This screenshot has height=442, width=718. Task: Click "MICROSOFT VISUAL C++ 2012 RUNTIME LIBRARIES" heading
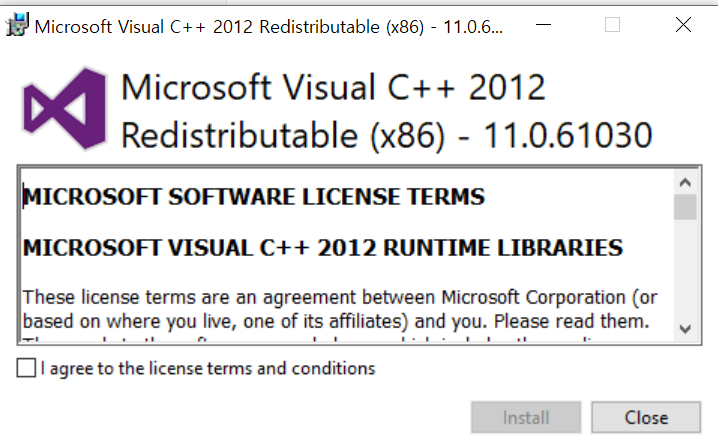click(322, 247)
